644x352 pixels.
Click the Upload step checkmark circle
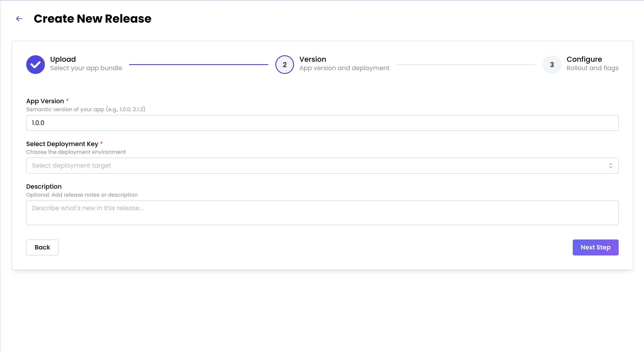pos(36,64)
